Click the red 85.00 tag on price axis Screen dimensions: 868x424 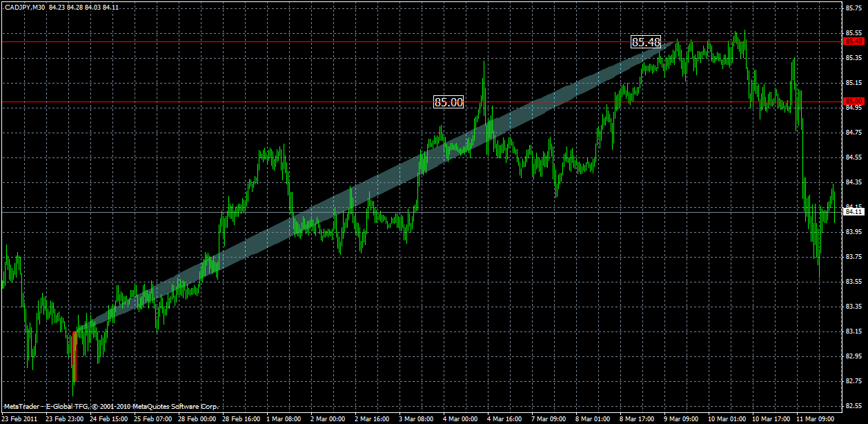click(x=854, y=101)
